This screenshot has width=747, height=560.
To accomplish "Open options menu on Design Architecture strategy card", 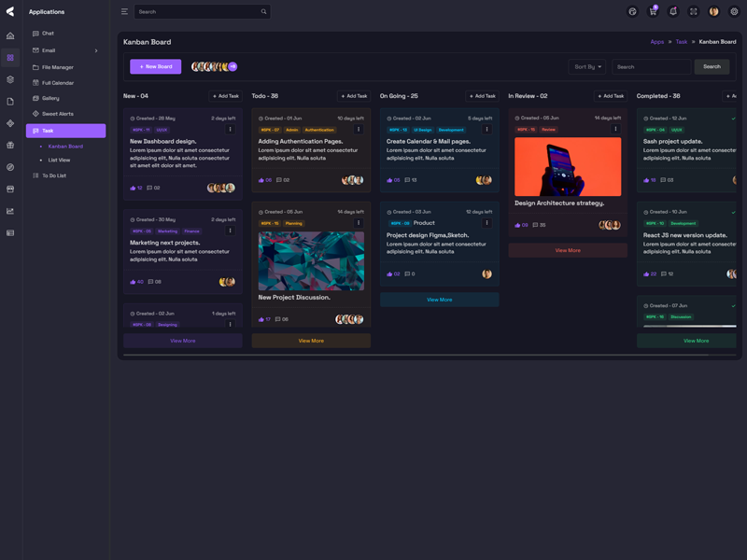I will (x=615, y=130).
